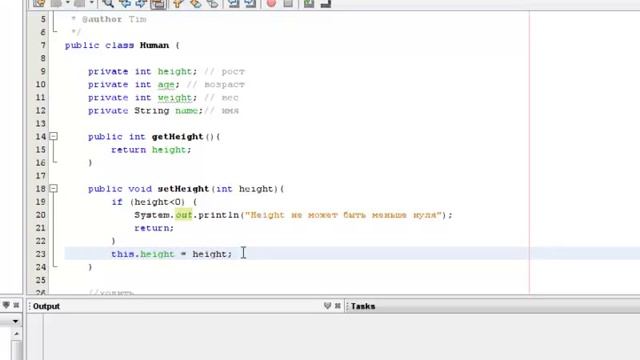Close the Output panel

point(338,305)
